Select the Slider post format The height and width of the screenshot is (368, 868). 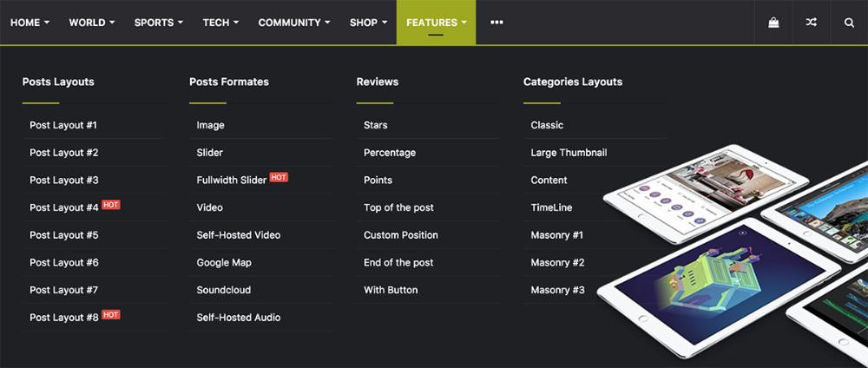click(x=210, y=153)
